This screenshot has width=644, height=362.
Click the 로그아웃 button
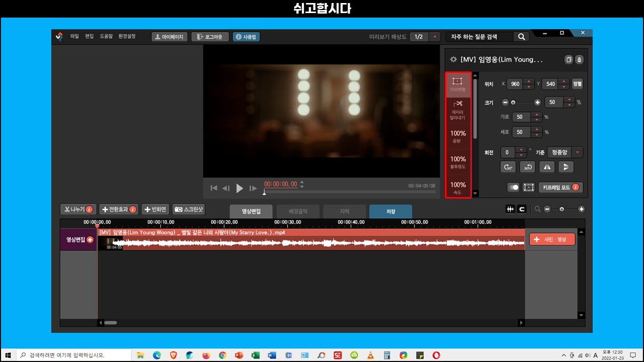point(210,37)
